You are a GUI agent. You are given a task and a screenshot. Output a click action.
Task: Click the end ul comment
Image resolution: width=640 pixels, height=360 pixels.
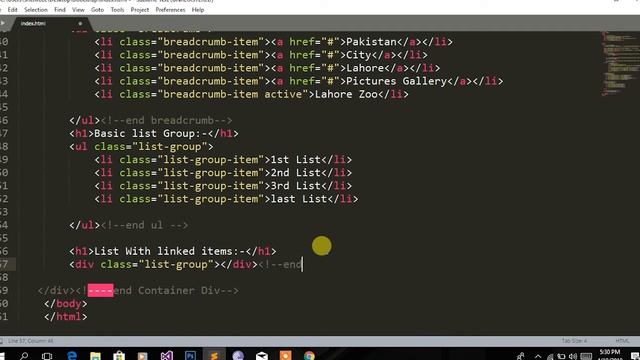[x=144, y=225]
